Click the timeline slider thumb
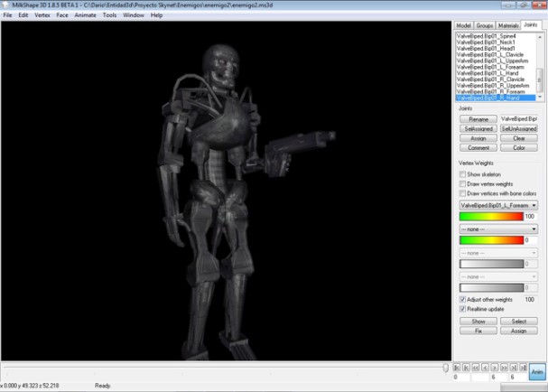The height and width of the screenshot is (392, 548). pos(446,368)
